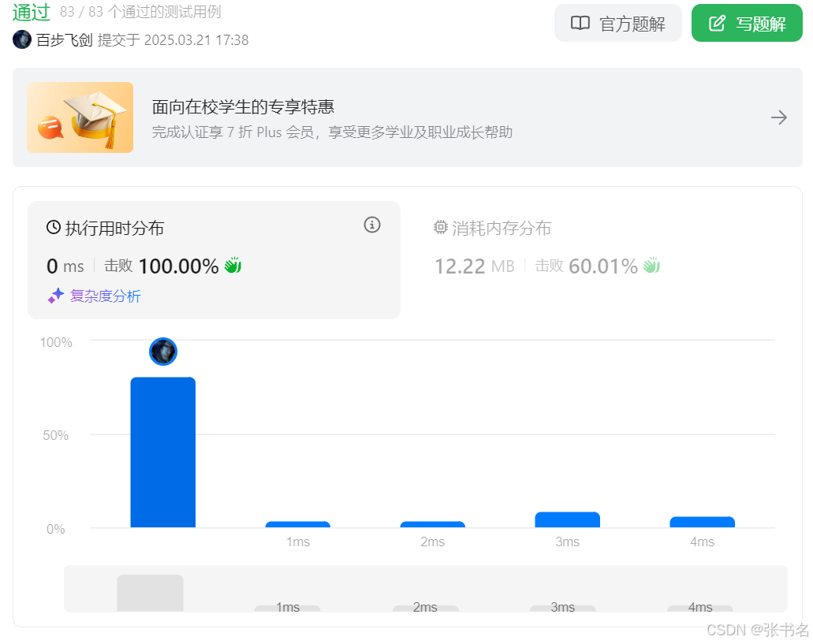Click the submission time 2025.03.21 17:38
This screenshot has height=644, width=813.
(x=196, y=40)
